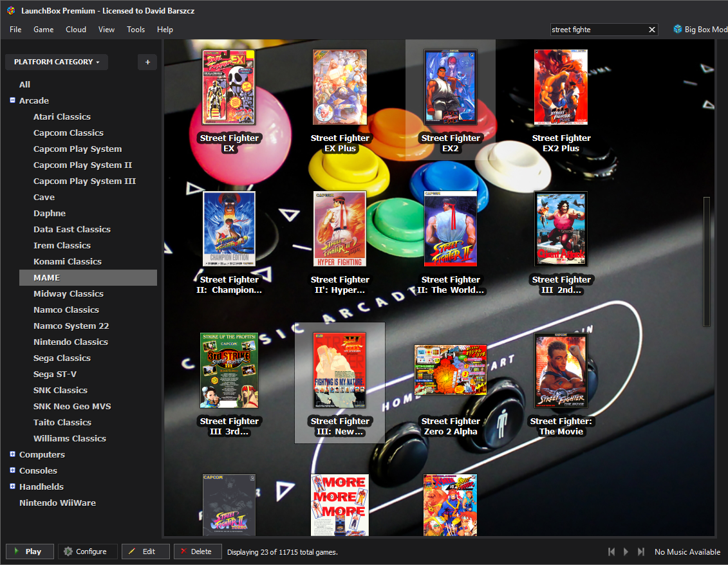Select Street Fighter III: New Generation cover
This screenshot has height=565, width=728.
pyautogui.click(x=340, y=370)
